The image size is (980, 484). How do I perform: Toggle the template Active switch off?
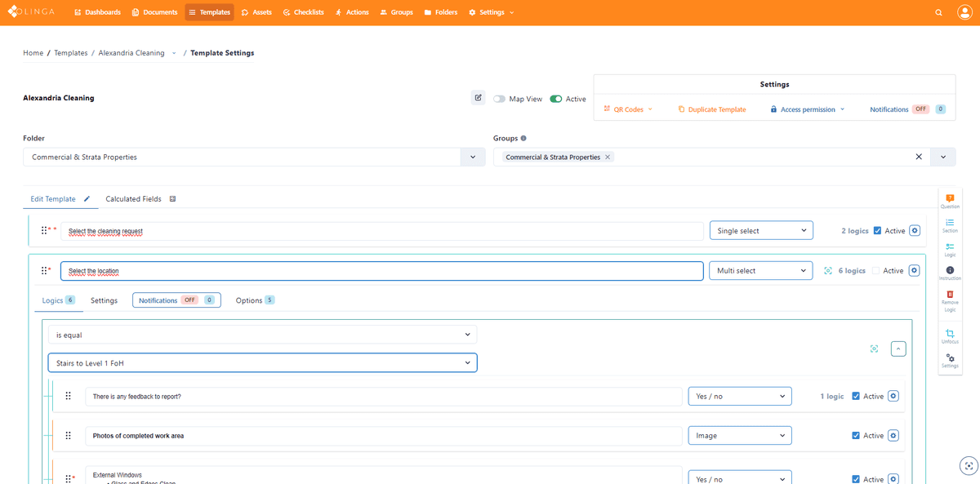coord(556,99)
